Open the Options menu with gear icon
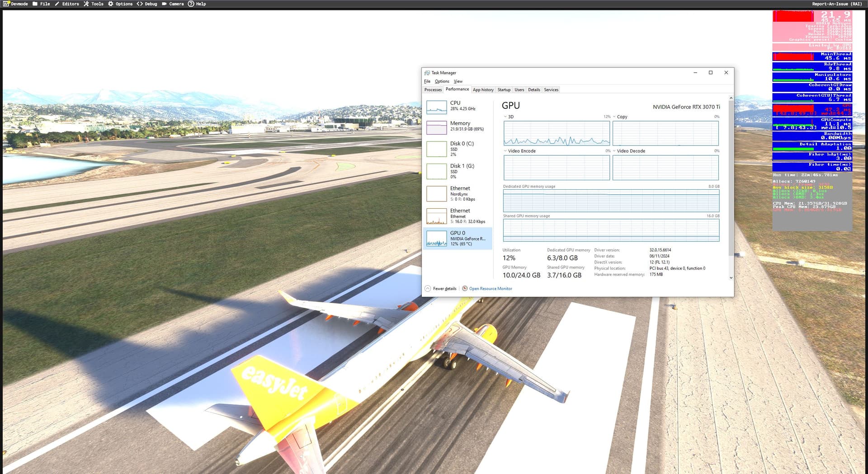The width and height of the screenshot is (868, 474). pyautogui.click(x=120, y=4)
